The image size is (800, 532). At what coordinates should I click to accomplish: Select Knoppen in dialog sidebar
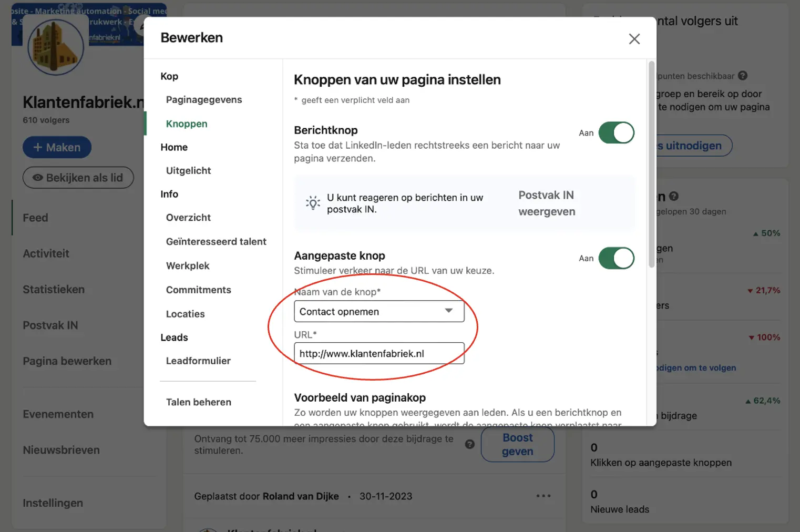pyautogui.click(x=187, y=124)
